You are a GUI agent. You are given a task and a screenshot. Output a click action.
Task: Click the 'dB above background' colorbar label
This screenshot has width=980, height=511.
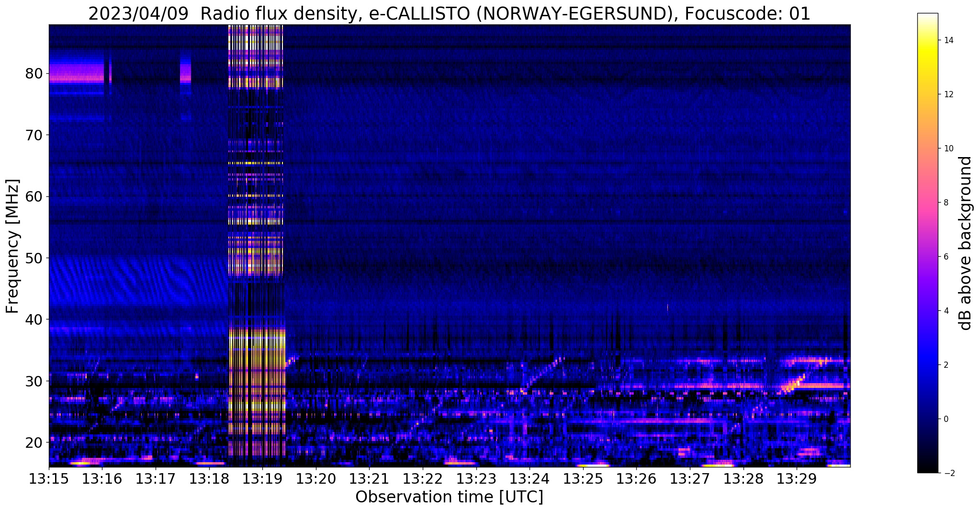[x=966, y=243]
